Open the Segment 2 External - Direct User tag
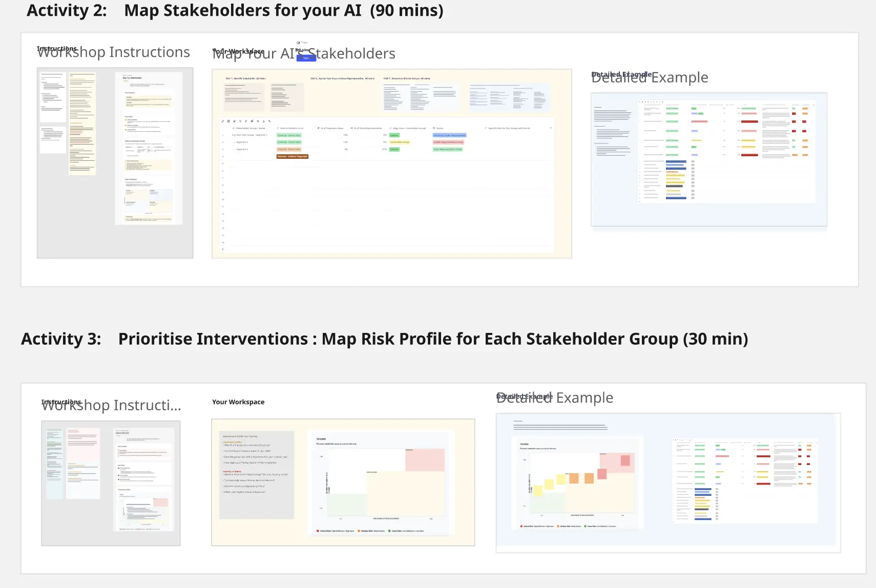Image resolution: width=876 pixels, height=588 pixels. 289,142
